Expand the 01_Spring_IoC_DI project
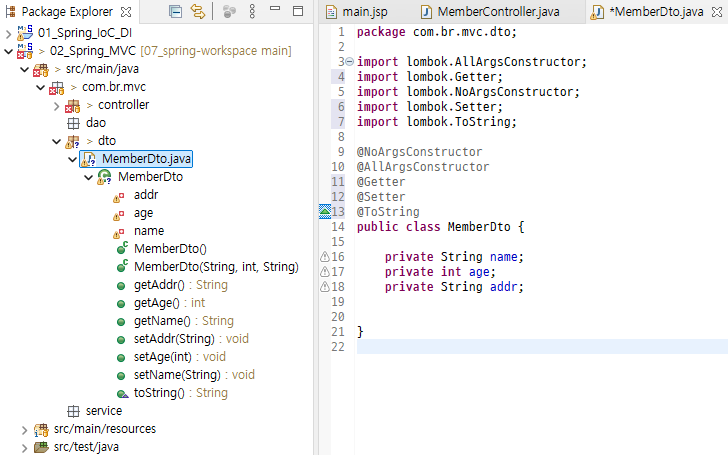The height and width of the screenshot is (455, 728). pos(8,33)
